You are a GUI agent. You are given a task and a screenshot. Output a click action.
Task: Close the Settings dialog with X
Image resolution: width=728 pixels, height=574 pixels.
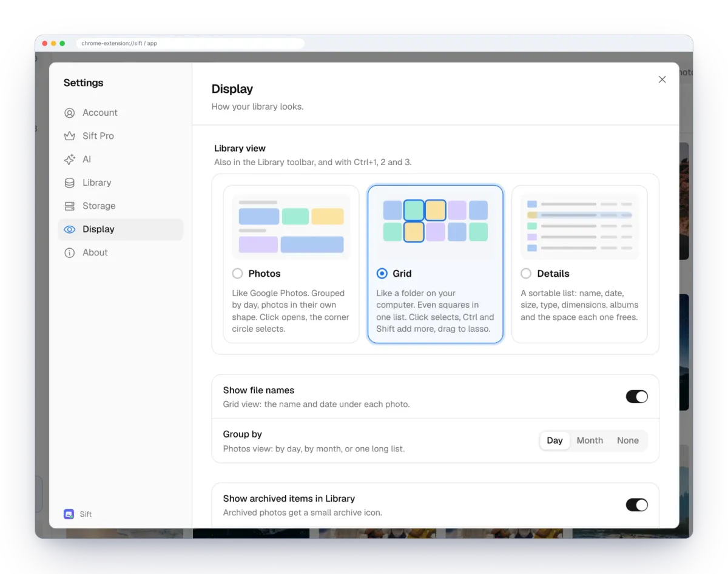pos(662,79)
